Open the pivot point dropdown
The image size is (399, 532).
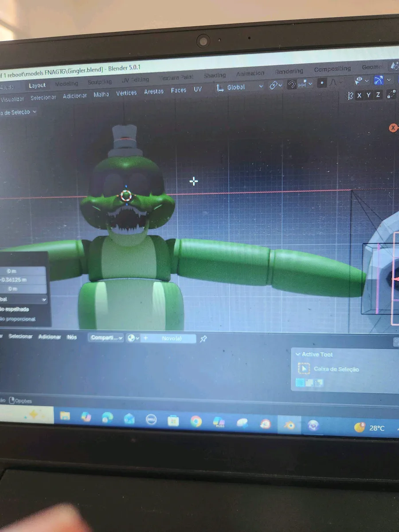[276, 85]
